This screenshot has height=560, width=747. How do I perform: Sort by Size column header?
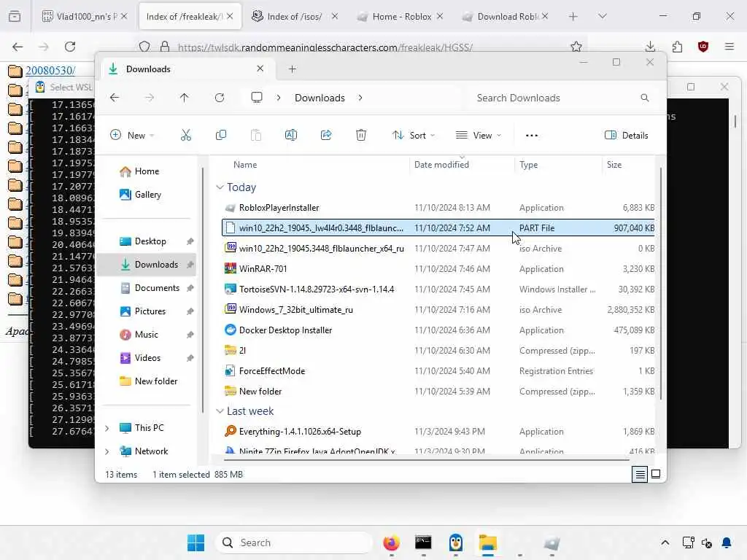click(614, 165)
